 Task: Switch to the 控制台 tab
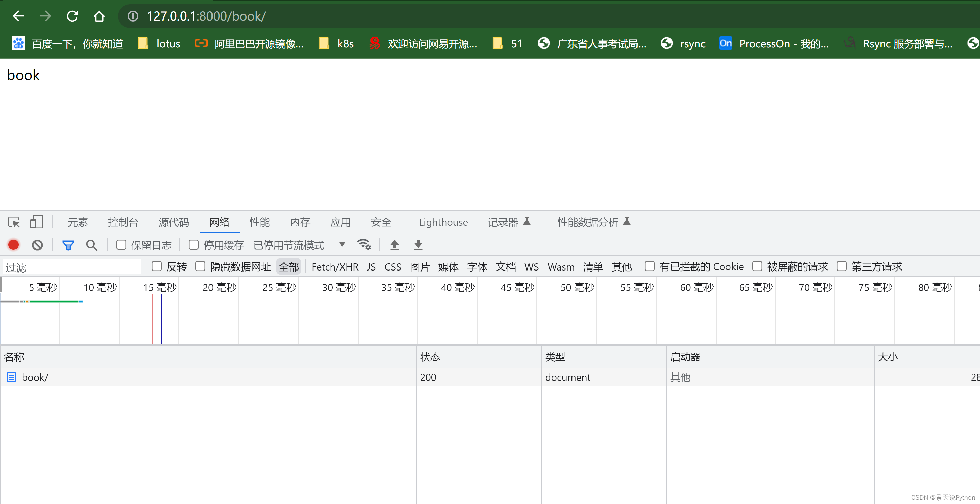click(123, 222)
